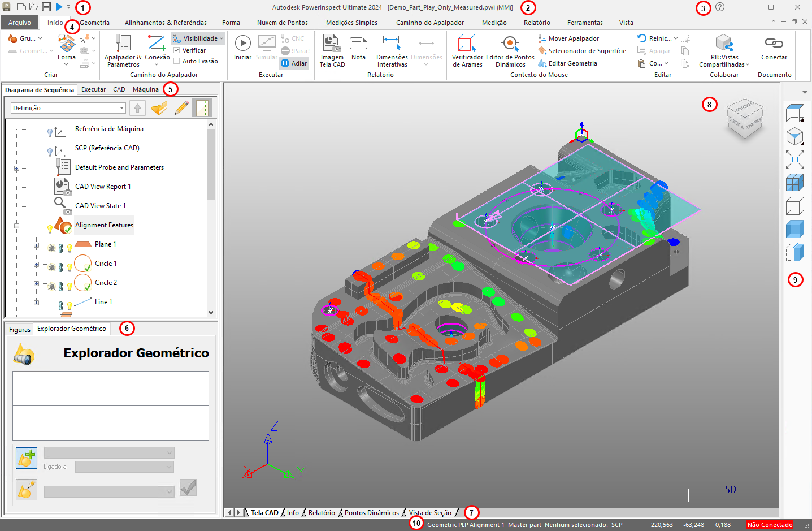Open the Gru... group button
The width and height of the screenshot is (812, 531).
click(x=25, y=38)
